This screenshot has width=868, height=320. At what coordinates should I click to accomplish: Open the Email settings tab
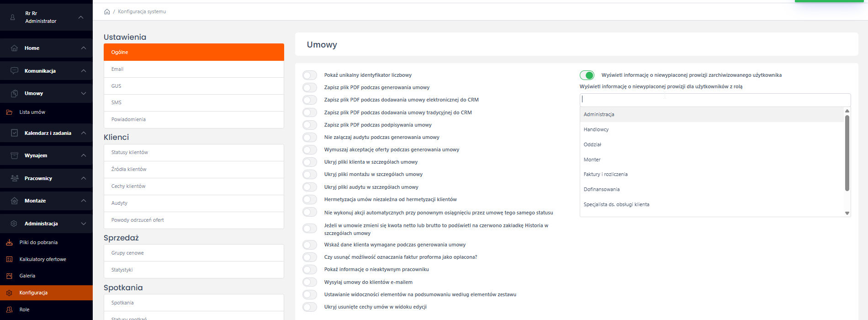point(194,69)
